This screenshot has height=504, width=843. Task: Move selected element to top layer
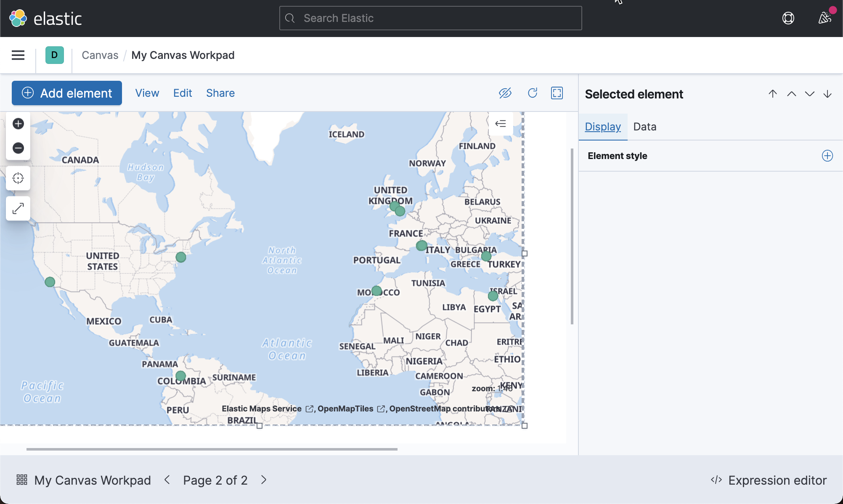tap(773, 94)
